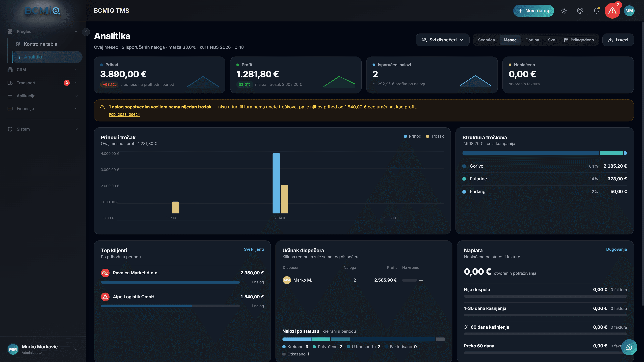Filter by the Marko M. dispatcher row
Viewport: 644px width, 362px height.
tap(364, 280)
